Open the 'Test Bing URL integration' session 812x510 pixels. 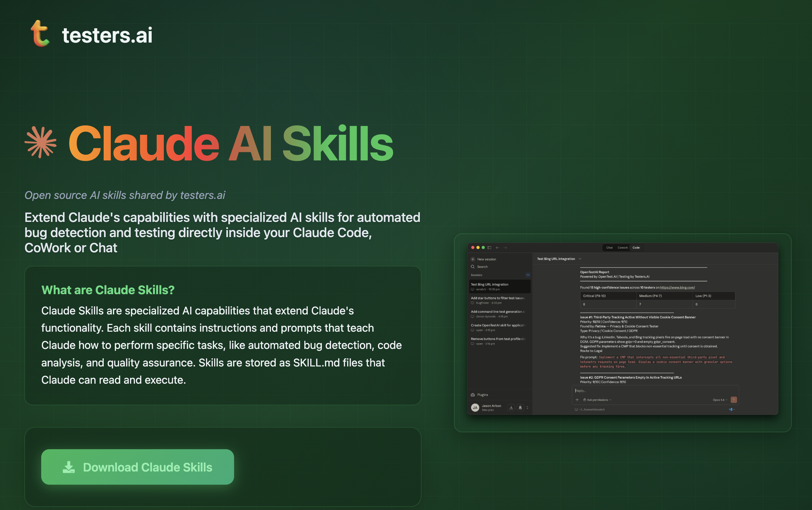[x=500, y=286]
